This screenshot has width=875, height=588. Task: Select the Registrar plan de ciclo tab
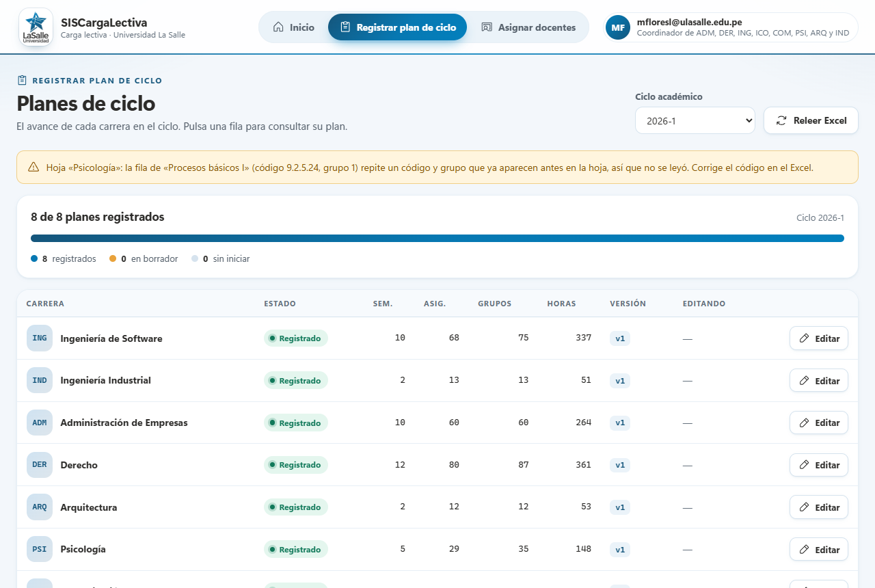(x=397, y=27)
